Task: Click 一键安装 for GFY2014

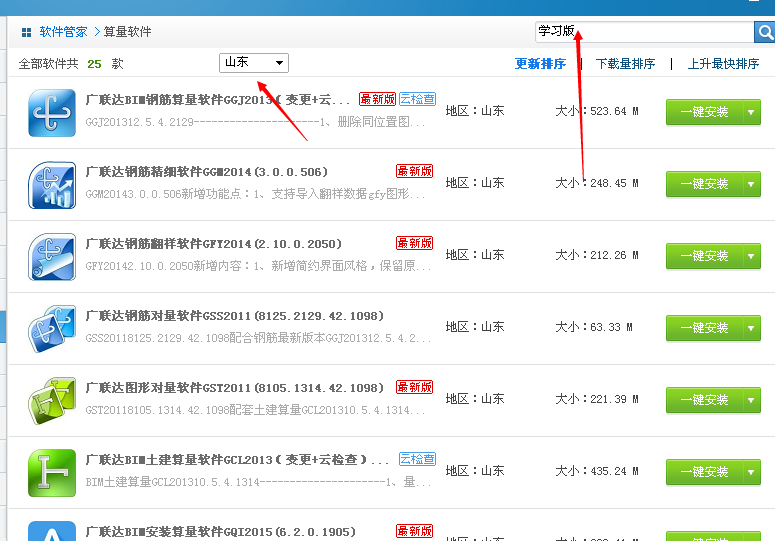Action: tap(704, 256)
